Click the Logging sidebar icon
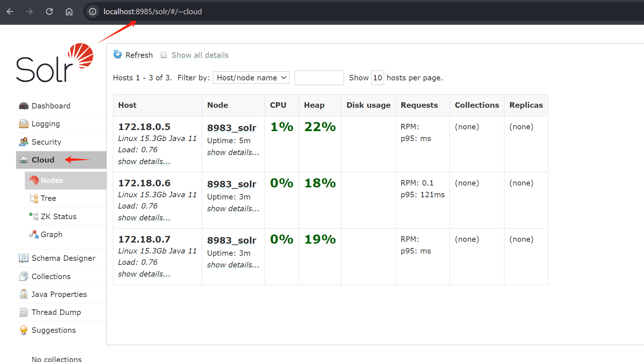The width and height of the screenshot is (644, 362). point(24,124)
